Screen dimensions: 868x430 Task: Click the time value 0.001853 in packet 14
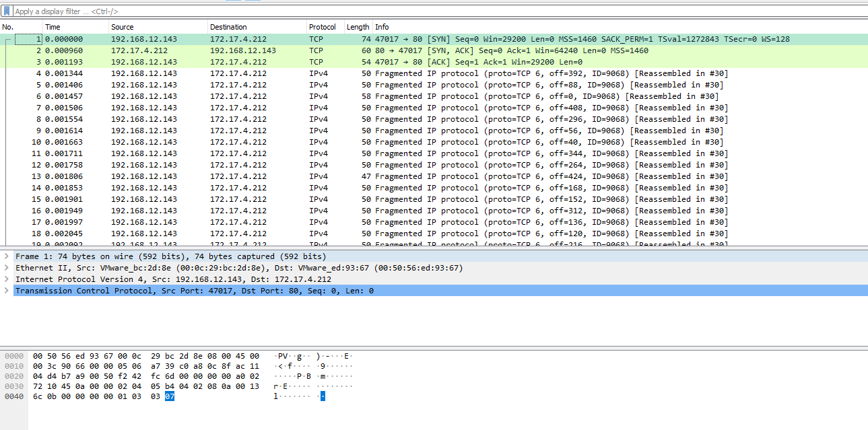click(x=64, y=188)
